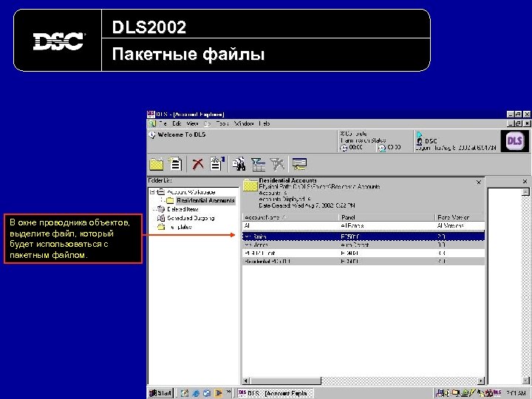532x399 pixels.
Task: Click the third quick launch icon
Action: pyautogui.click(x=207, y=393)
